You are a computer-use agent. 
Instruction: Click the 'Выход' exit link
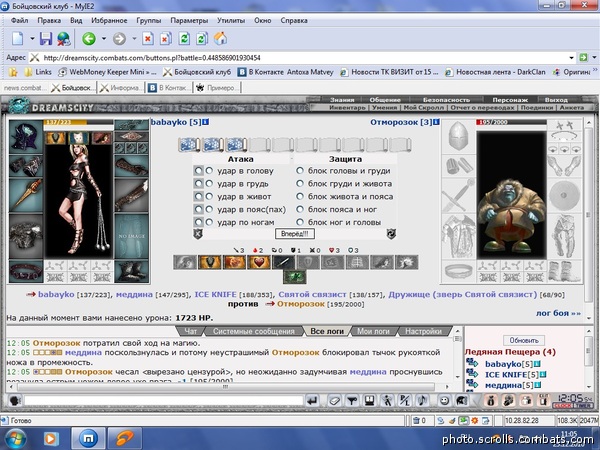tap(556, 99)
